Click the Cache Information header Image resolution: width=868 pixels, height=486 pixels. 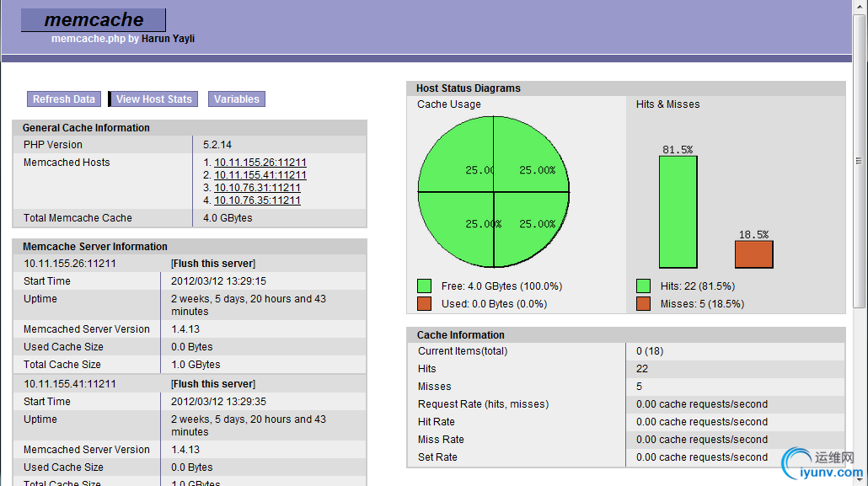pos(626,335)
